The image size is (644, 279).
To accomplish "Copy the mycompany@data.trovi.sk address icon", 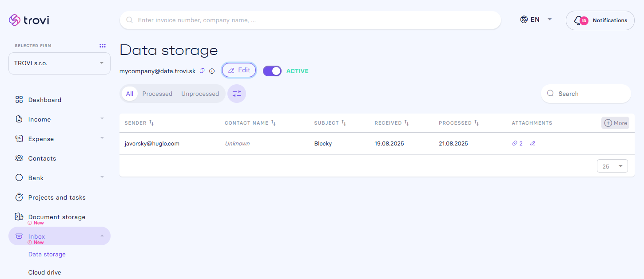I will (x=202, y=71).
